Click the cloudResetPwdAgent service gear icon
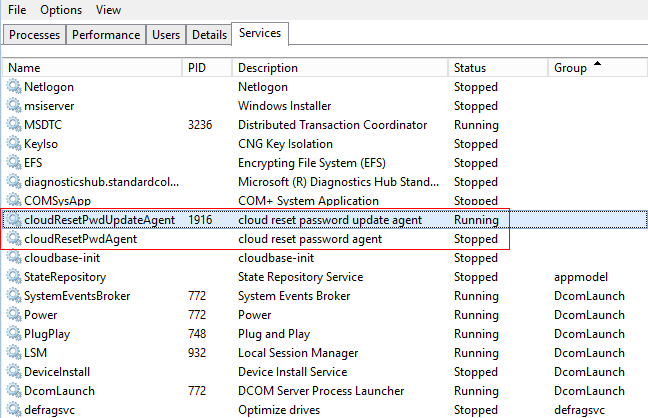Viewport: 648px width, 418px height. [14, 239]
